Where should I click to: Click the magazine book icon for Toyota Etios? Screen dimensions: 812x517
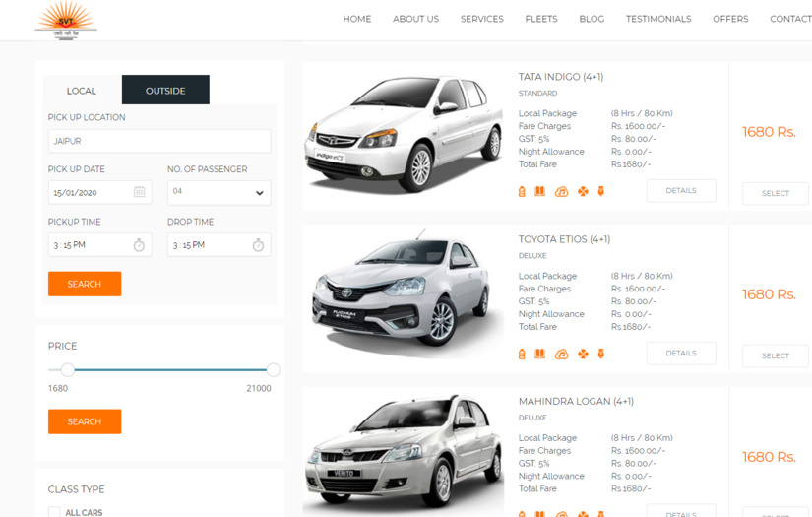[x=540, y=354]
